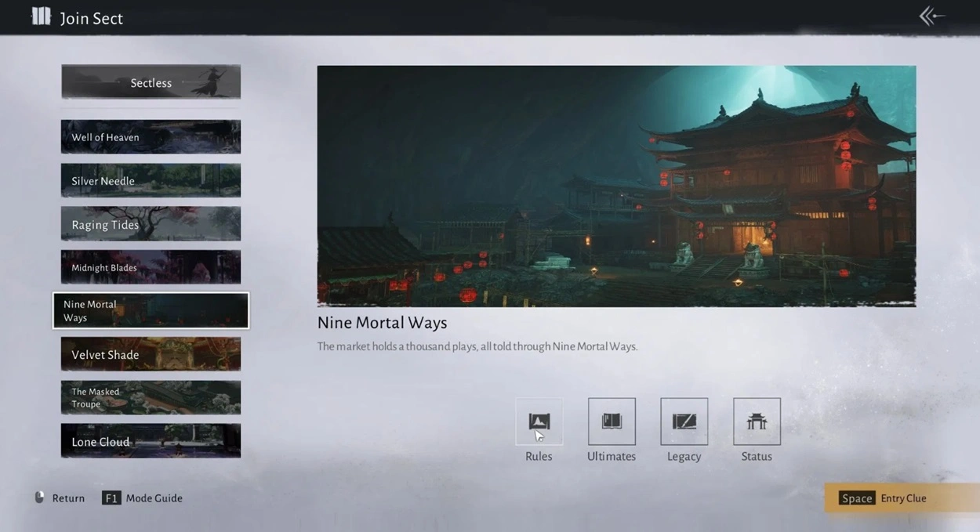This screenshot has height=532, width=980.
Task: Choose the Silver Needle sect
Action: pyautogui.click(x=151, y=181)
